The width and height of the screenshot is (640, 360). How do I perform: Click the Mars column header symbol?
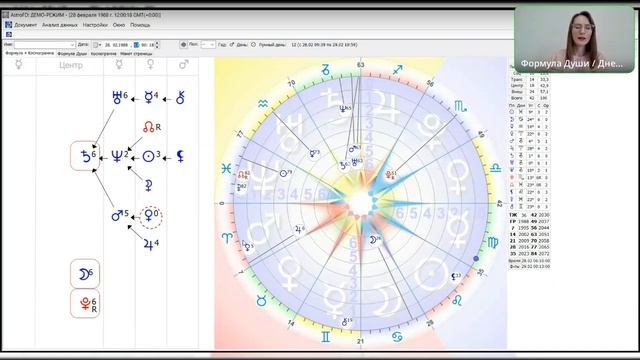click(x=184, y=64)
